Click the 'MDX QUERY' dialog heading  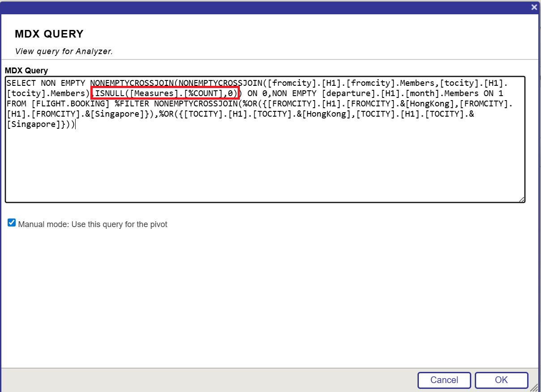pos(49,34)
